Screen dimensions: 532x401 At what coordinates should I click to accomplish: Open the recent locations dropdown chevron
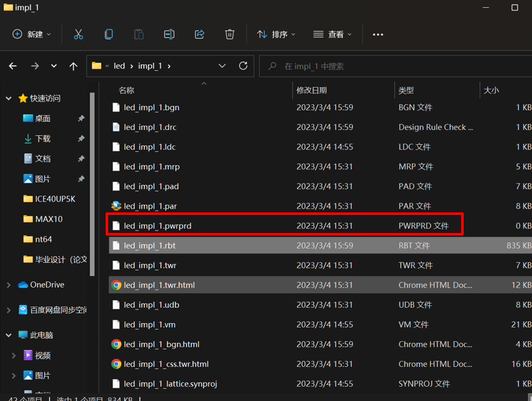point(54,66)
